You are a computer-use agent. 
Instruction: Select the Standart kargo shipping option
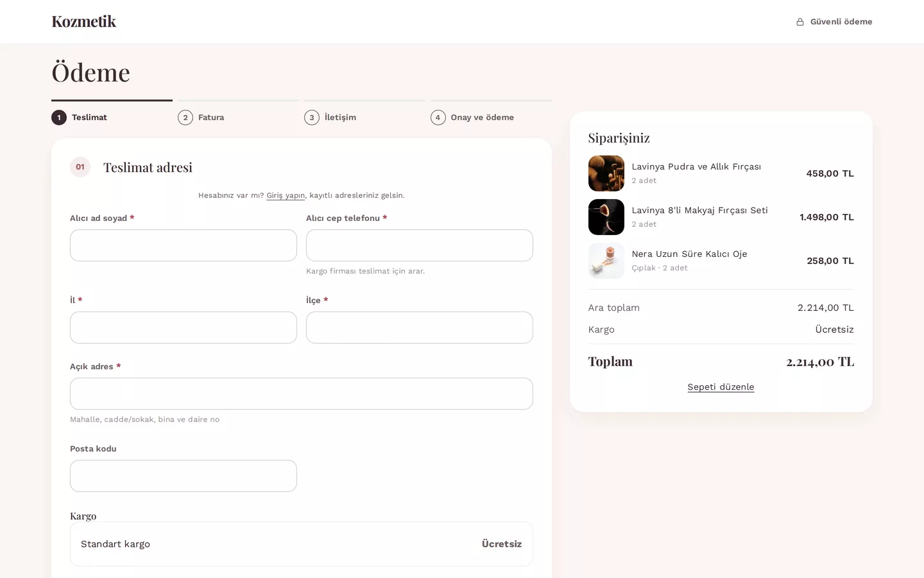(x=302, y=544)
